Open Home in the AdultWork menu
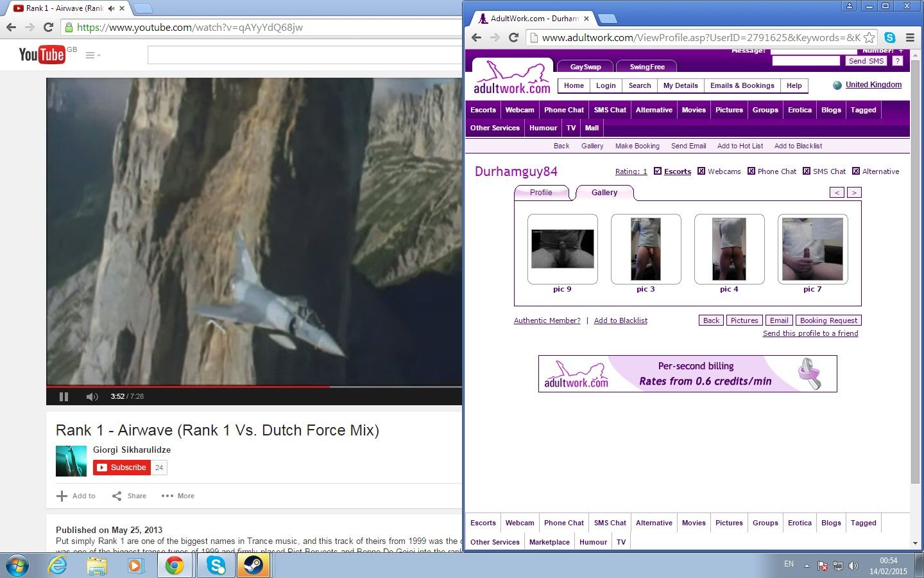 click(x=574, y=85)
